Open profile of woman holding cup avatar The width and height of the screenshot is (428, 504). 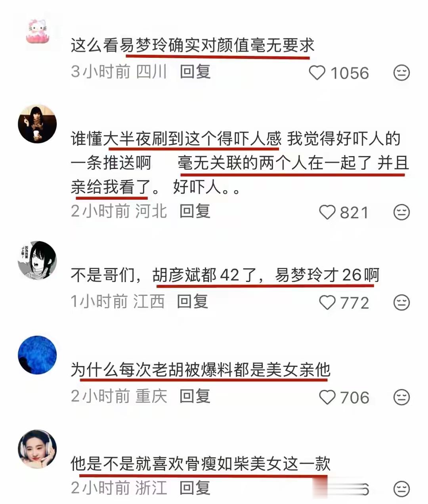pyautogui.click(x=37, y=124)
